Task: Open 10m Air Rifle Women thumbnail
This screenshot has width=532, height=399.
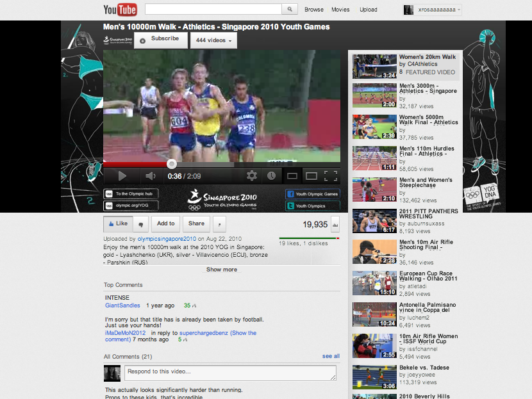Action: [x=374, y=346]
